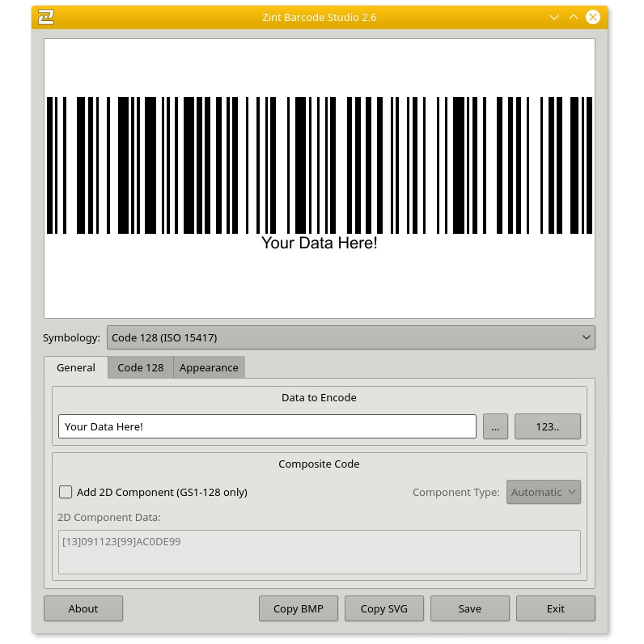
Task: Copy barcode as BMP
Action: [299, 608]
